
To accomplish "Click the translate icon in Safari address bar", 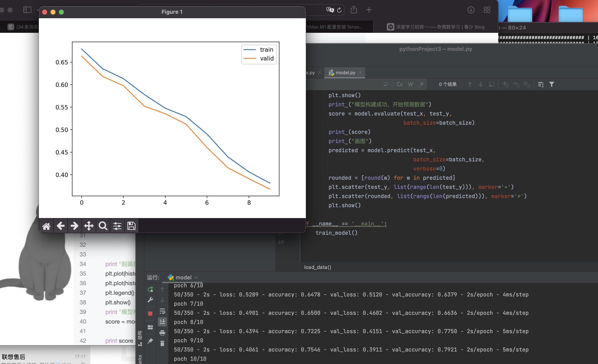I will tap(330, 10).
